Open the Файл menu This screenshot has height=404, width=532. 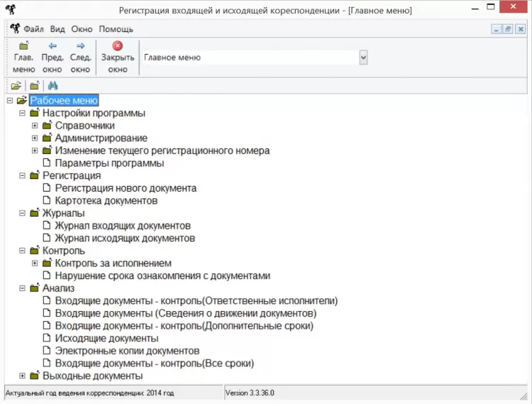tap(33, 29)
